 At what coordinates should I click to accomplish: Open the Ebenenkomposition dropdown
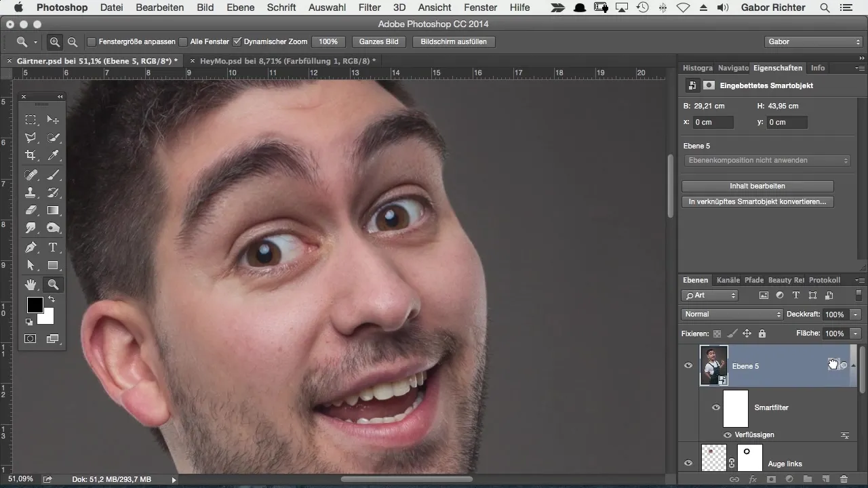[766, 161]
